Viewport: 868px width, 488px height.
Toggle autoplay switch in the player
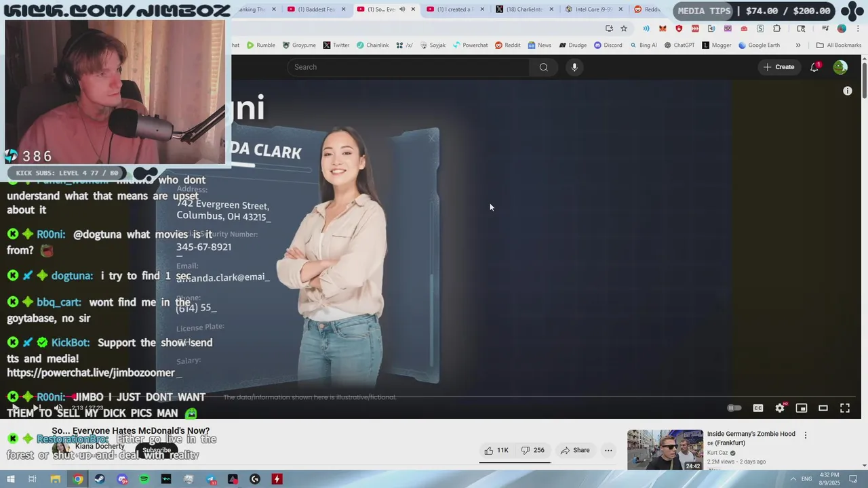click(734, 408)
